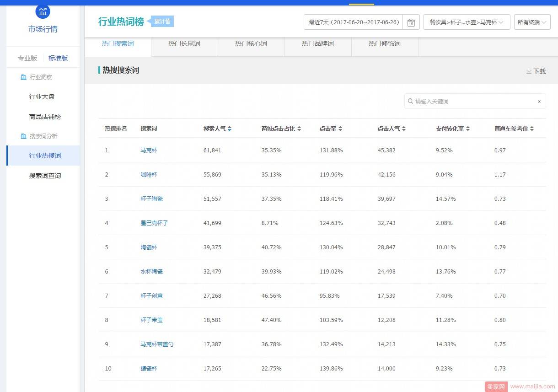Click the reference price value 1.17
This screenshot has height=392, width=558.
[x=500, y=175]
